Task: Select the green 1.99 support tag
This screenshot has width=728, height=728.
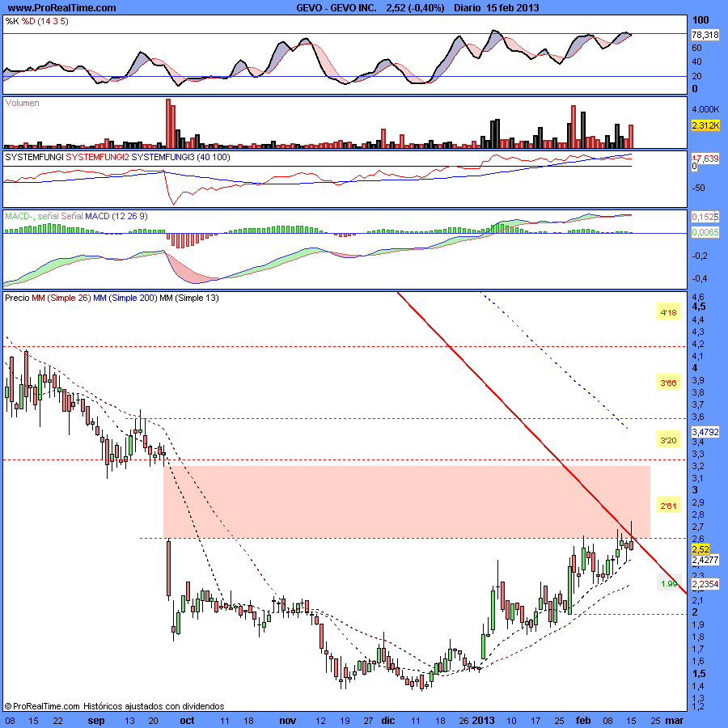Action: pyautogui.click(x=669, y=584)
